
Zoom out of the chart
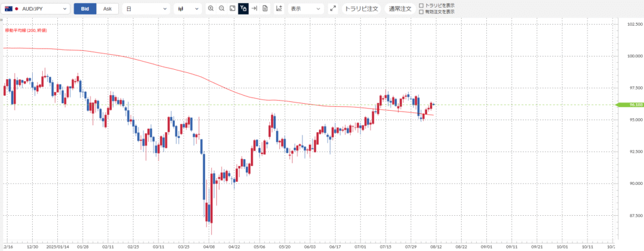pos(222,9)
